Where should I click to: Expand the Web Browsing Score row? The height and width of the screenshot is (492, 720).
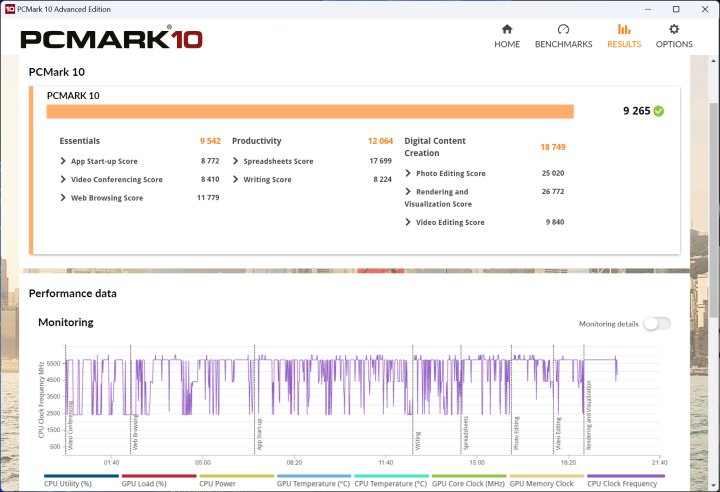pos(63,198)
